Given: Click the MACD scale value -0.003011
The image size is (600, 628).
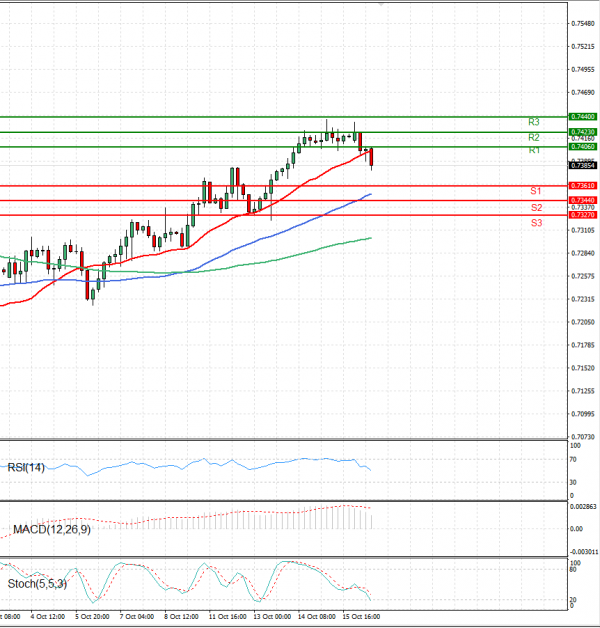Looking at the screenshot, I should [x=584, y=552].
